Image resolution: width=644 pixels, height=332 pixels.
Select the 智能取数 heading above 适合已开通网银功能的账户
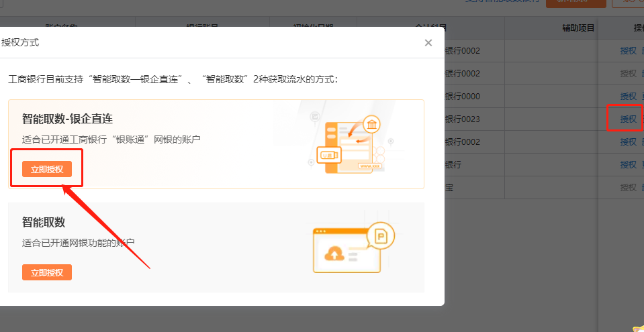(x=44, y=222)
